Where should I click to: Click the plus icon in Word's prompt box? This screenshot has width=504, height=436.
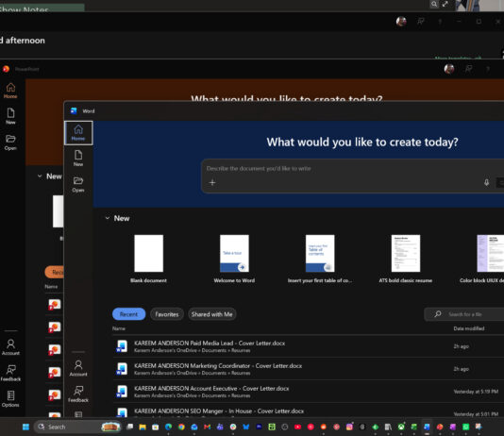[x=212, y=182]
